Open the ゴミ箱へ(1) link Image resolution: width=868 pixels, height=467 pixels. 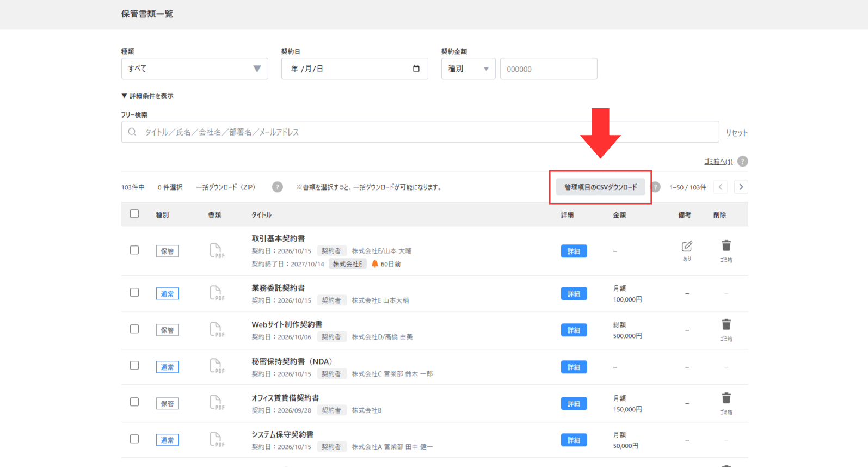[x=718, y=162]
